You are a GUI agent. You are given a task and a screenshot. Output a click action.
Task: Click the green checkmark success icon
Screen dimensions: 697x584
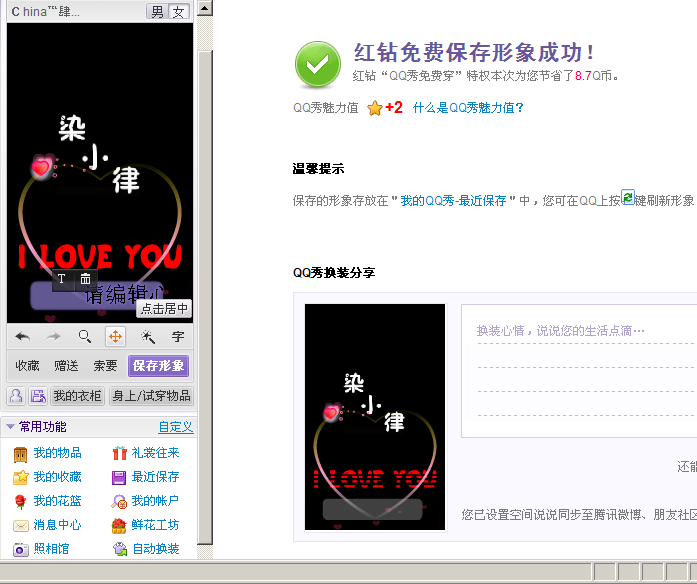click(318, 65)
